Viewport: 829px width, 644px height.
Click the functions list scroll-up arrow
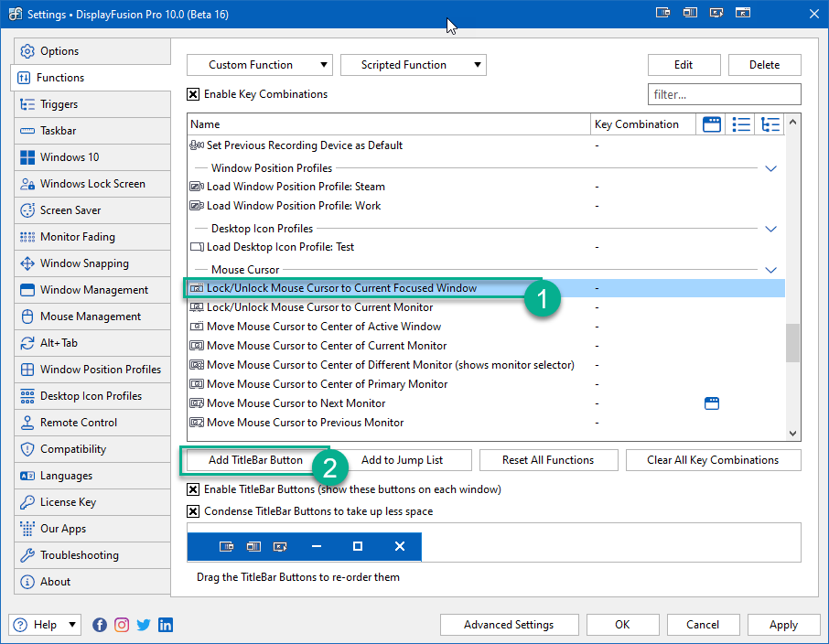pos(792,123)
